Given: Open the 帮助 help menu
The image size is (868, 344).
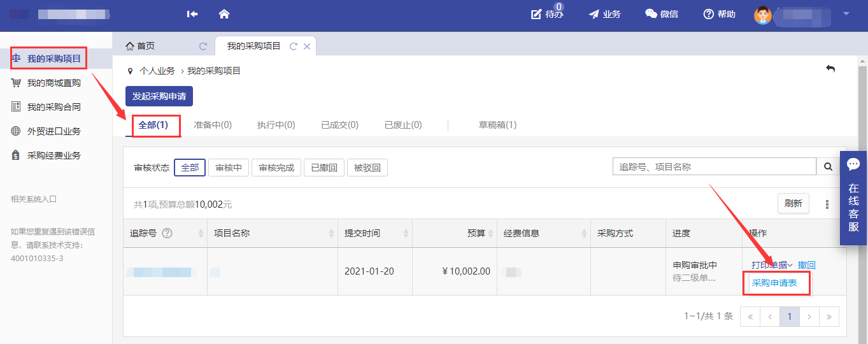Looking at the screenshot, I should click(x=719, y=14).
